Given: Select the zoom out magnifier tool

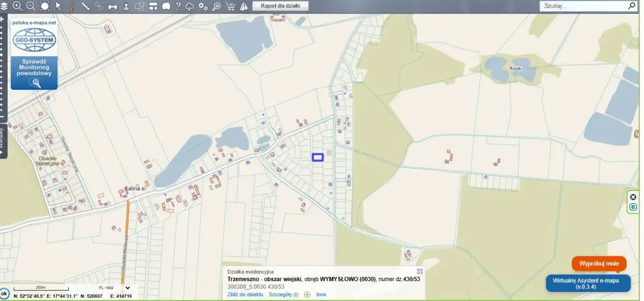Looking at the screenshot, I should point(31,6).
